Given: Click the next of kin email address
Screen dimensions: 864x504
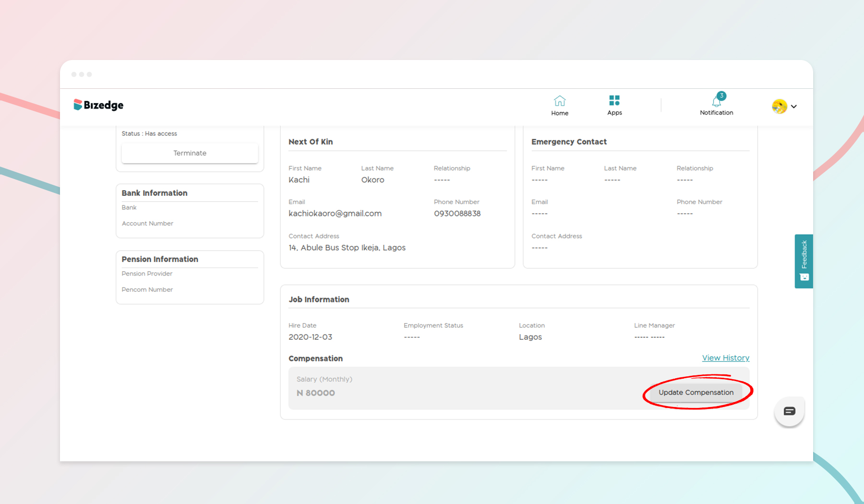Looking at the screenshot, I should (x=335, y=214).
